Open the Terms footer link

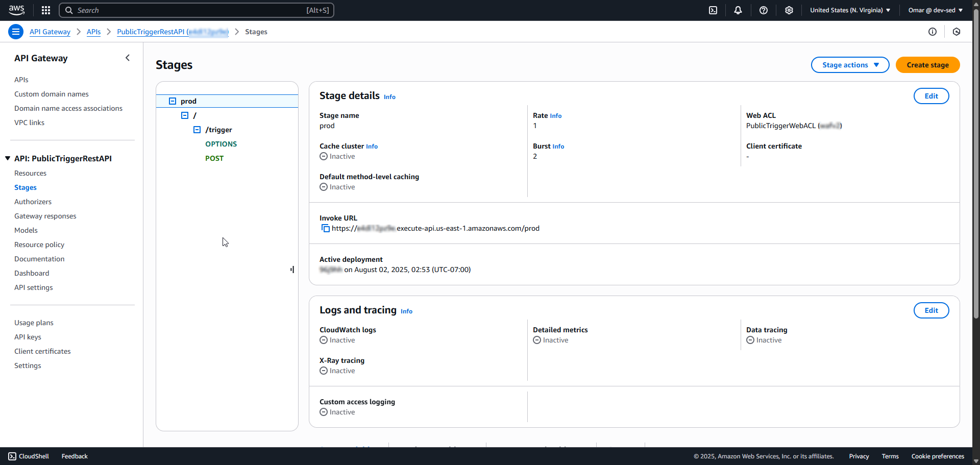click(890, 456)
